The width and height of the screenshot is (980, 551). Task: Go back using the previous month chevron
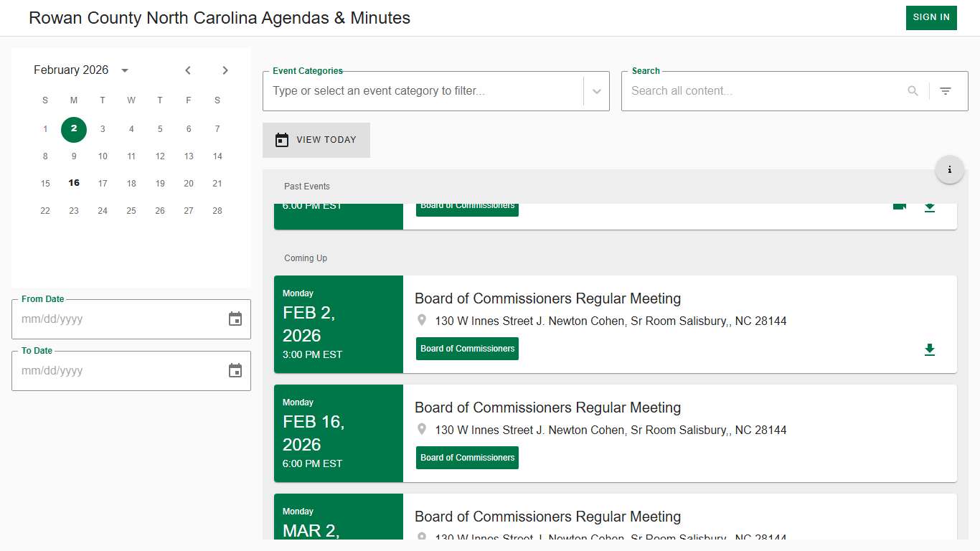tap(188, 70)
